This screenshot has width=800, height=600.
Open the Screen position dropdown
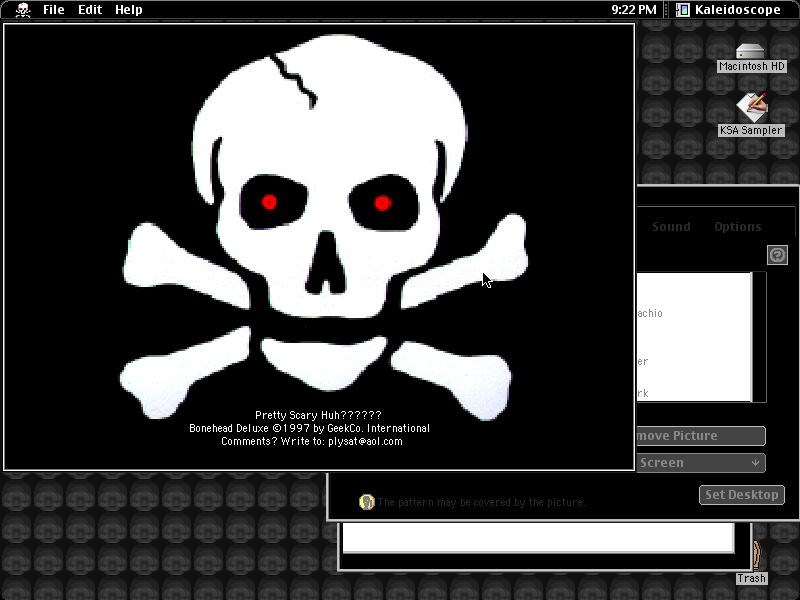coord(701,463)
